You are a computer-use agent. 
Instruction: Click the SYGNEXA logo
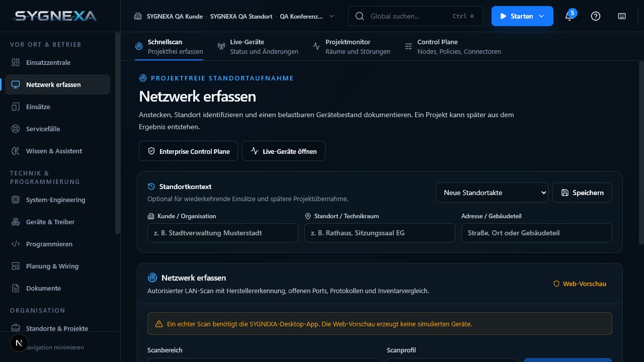coord(55,16)
